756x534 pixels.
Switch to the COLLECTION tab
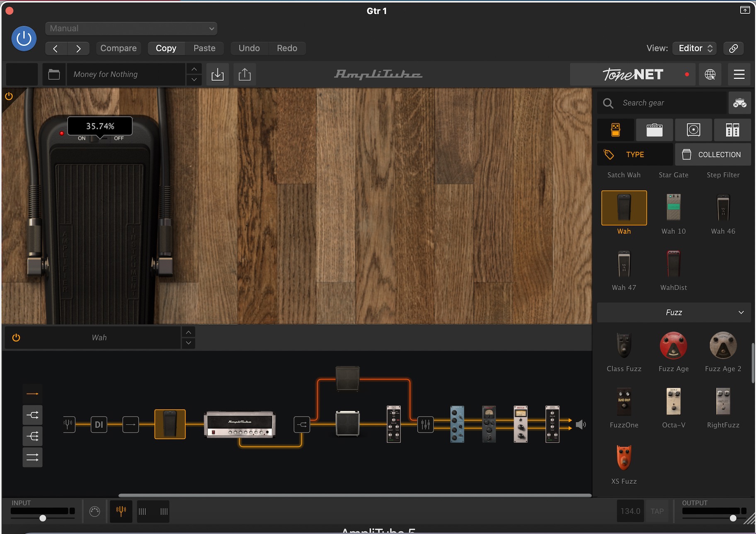tap(713, 154)
